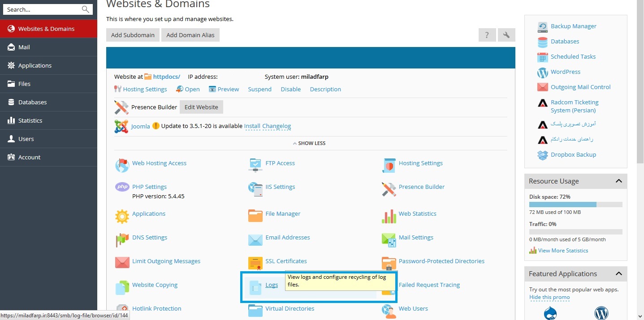Click the Web Statistics chart icon
The height and width of the screenshot is (320, 644).
tap(389, 216)
